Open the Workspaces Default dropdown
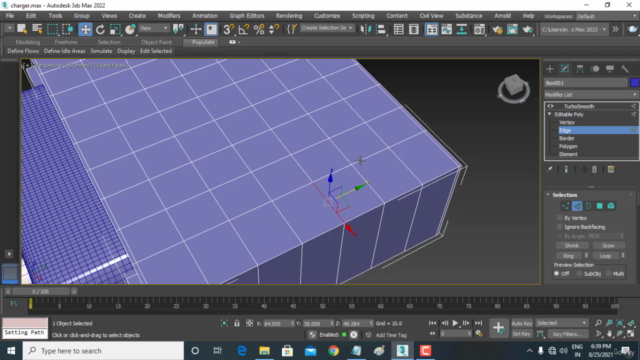The image size is (640, 360). pos(606,16)
